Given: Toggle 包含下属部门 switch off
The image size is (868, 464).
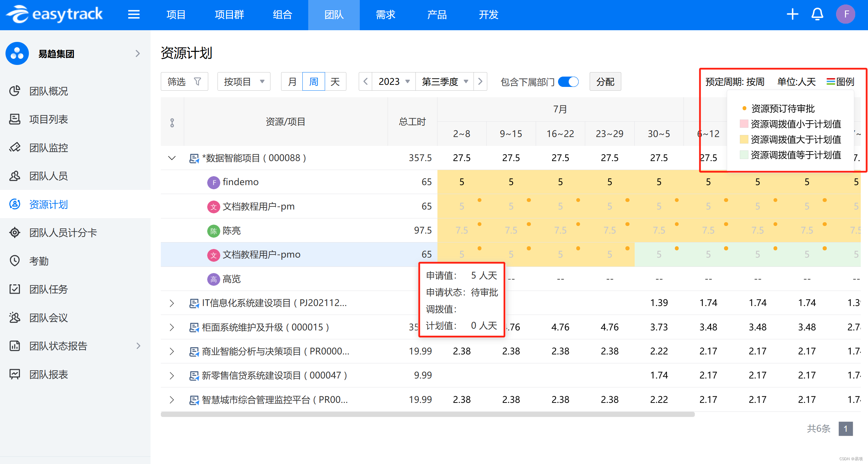Looking at the screenshot, I should 568,82.
